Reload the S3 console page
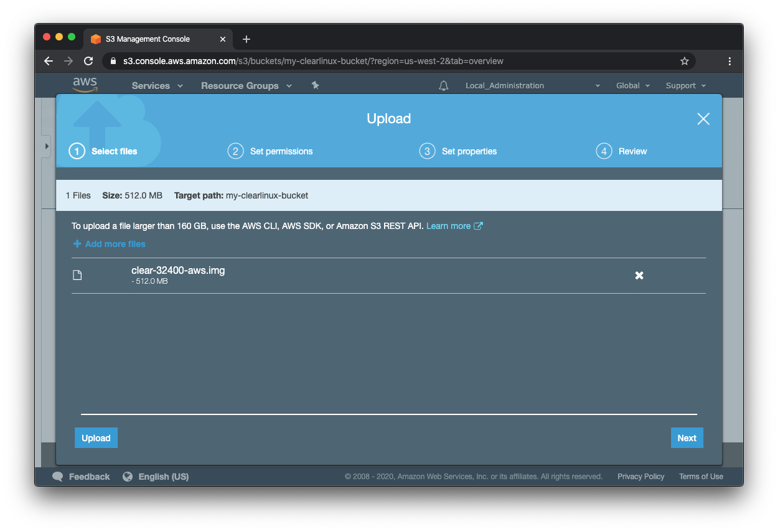The width and height of the screenshot is (778, 532). [x=88, y=61]
